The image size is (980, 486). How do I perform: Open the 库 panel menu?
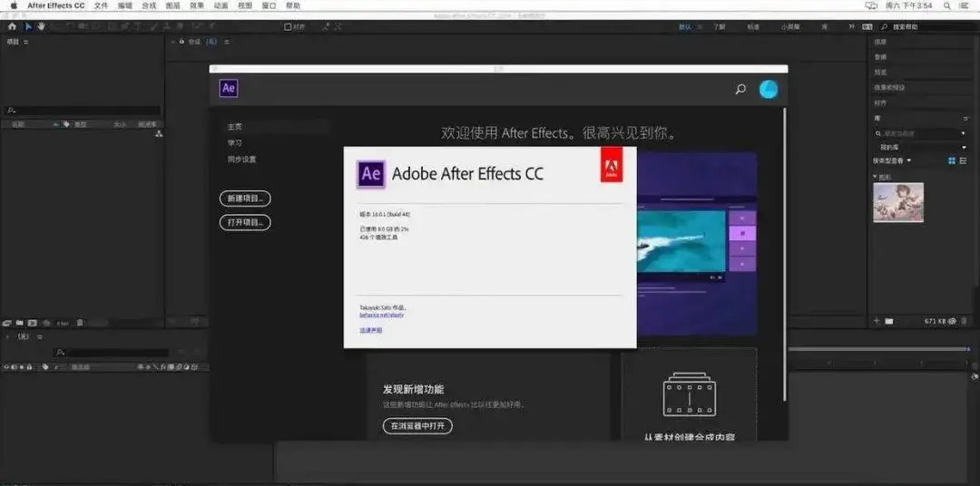click(964, 118)
